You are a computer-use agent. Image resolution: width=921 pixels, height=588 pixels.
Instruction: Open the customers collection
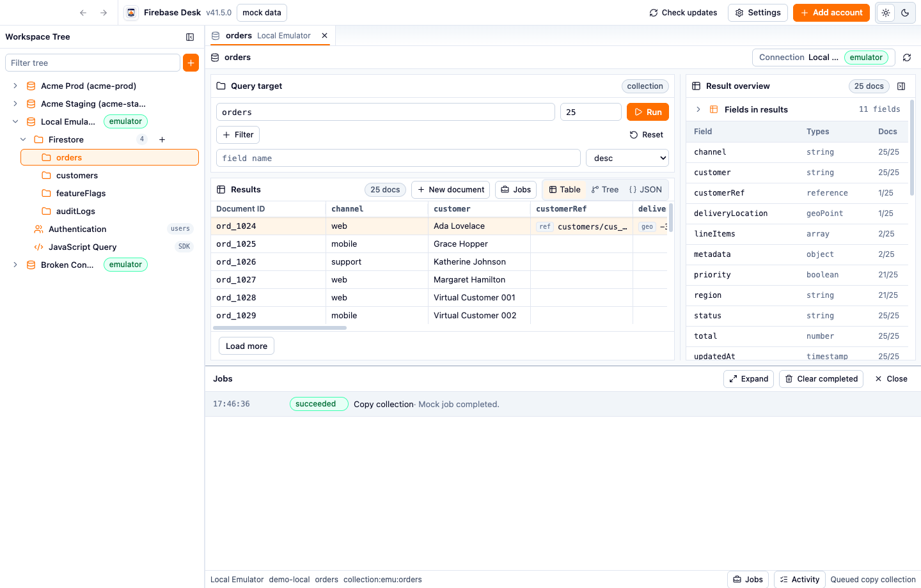point(109,175)
